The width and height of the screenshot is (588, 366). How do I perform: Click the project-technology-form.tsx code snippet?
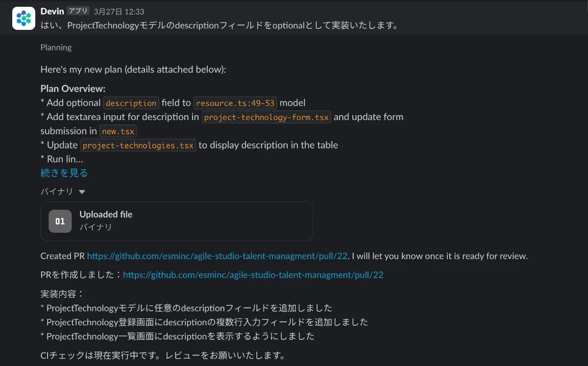tap(266, 117)
